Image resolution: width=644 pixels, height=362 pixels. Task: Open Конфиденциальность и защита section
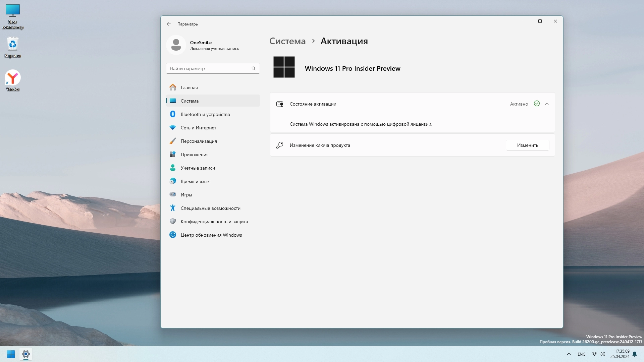pos(214,222)
